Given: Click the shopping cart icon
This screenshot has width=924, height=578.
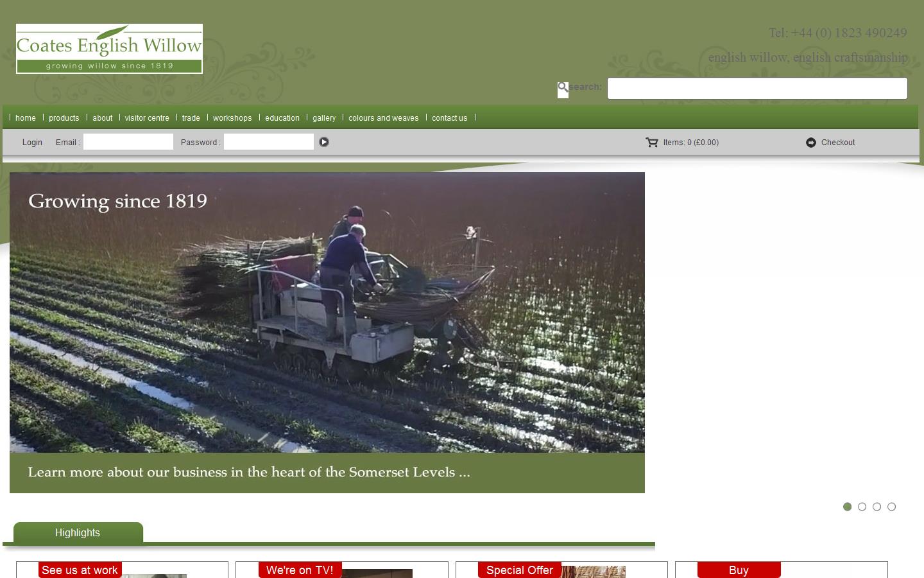Looking at the screenshot, I should click(651, 143).
